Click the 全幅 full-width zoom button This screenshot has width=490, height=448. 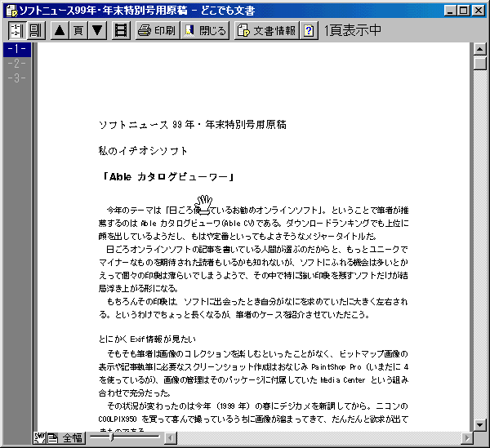point(72,438)
